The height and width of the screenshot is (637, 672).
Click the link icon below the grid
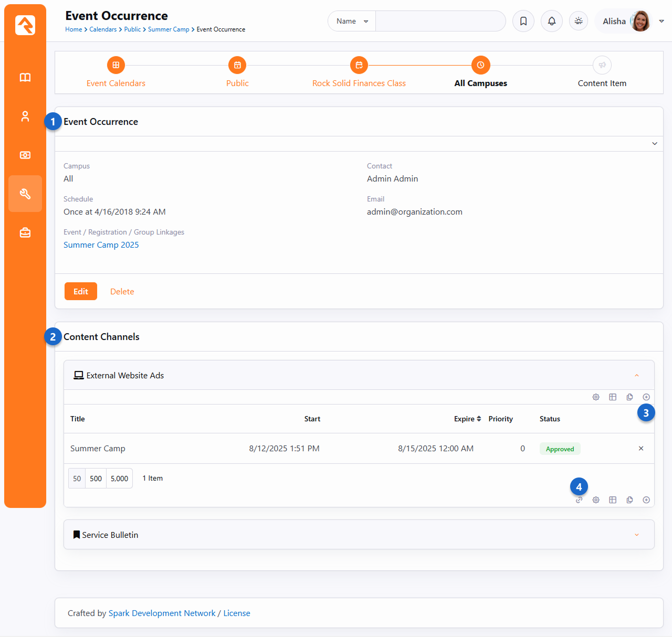pyautogui.click(x=579, y=500)
